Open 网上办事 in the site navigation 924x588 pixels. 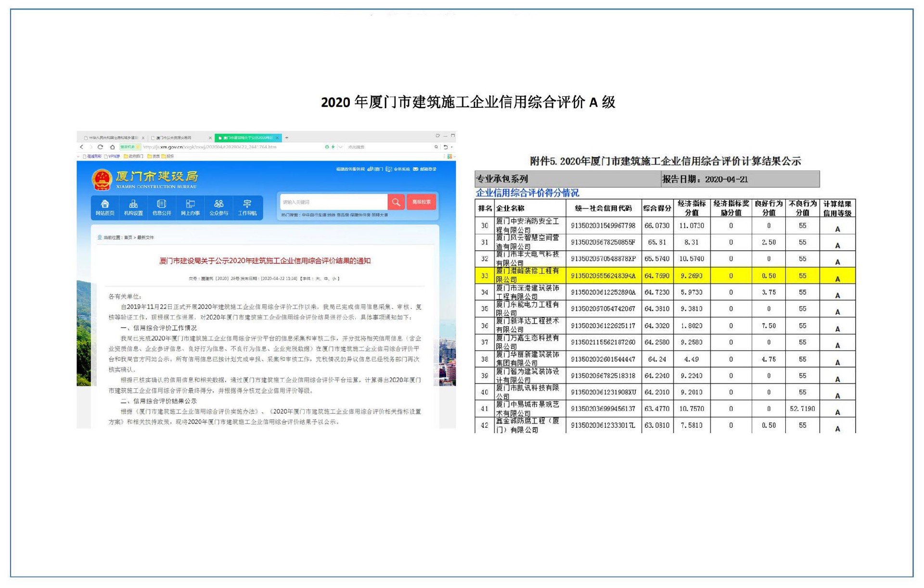(x=190, y=208)
